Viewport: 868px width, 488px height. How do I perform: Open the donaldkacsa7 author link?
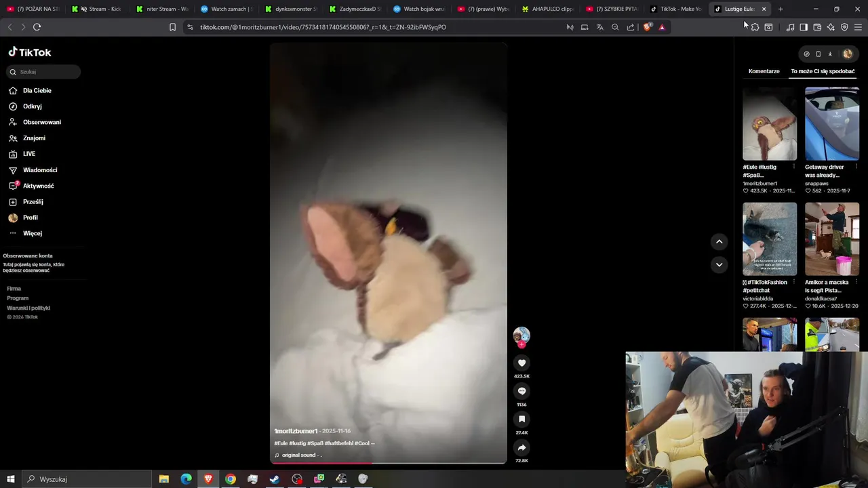pyautogui.click(x=821, y=299)
